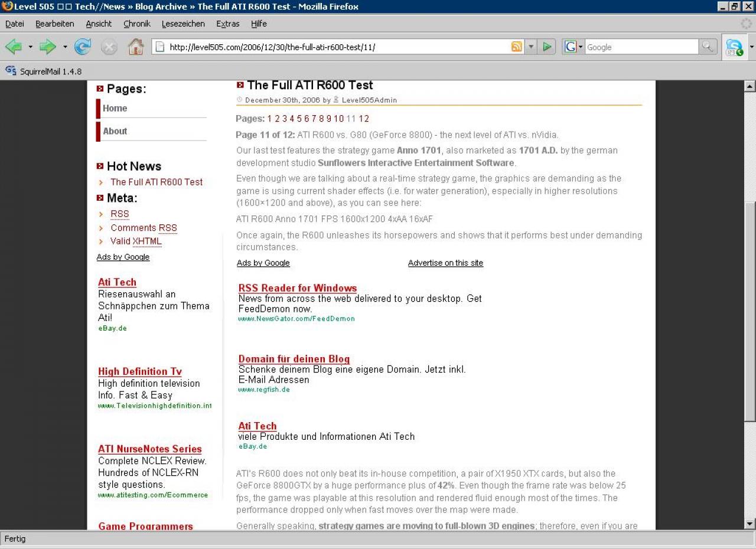The height and width of the screenshot is (549, 756).
Task: Reload the page with the refresh icon
Action: (82, 47)
